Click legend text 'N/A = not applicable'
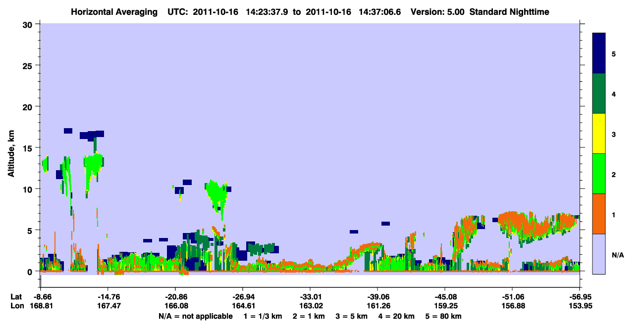The height and width of the screenshot is (330, 644). coord(196,316)
